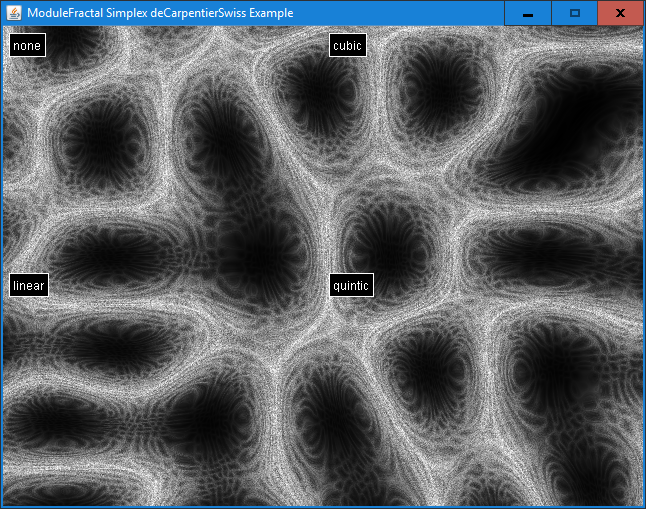
Task: Minimize the ModuleFractal example window
Action: tap(527, 13)
